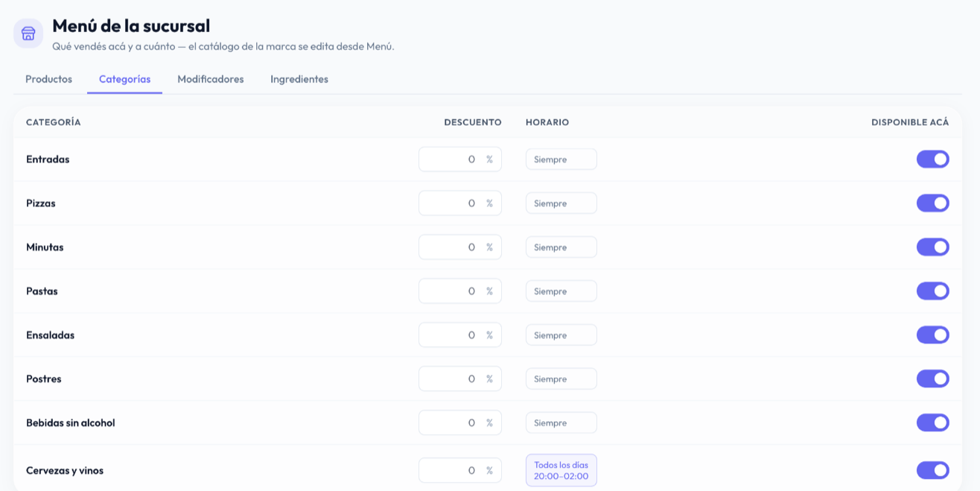Click the Ensaladas discount percentage field

[459, 335]
